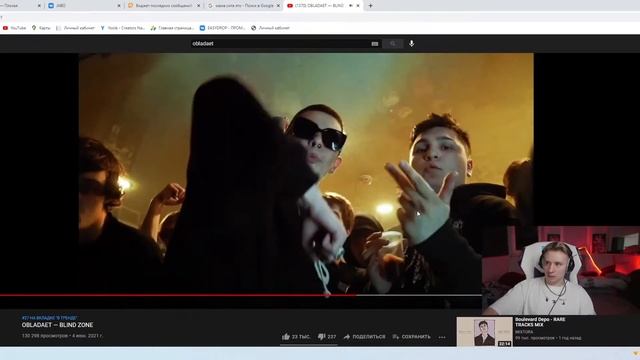
Task: Open the Главная страница bookmark
Action: (x=172, y=28)
